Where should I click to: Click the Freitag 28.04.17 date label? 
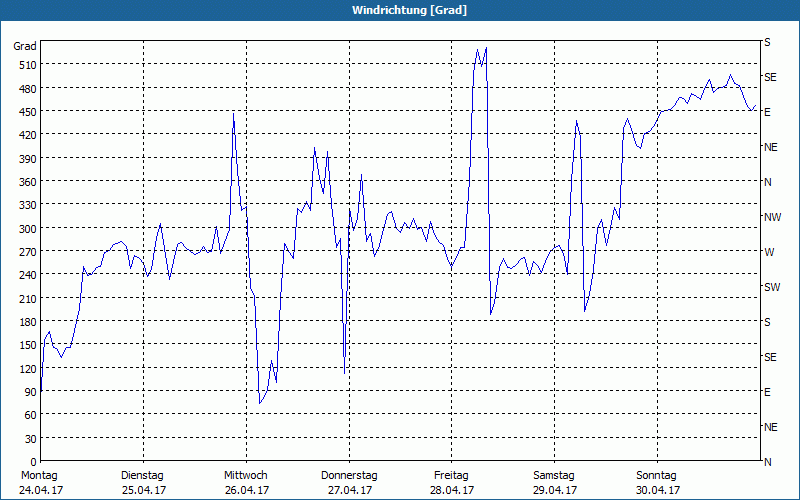452,483
